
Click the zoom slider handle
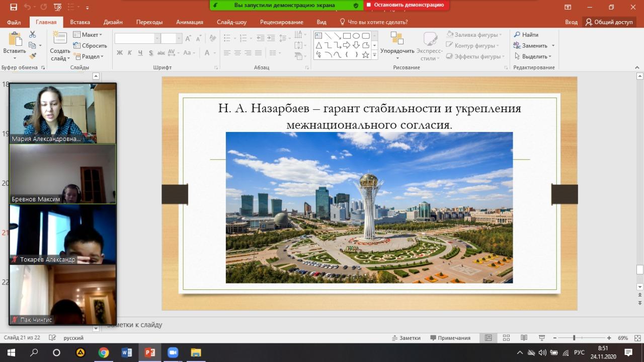click(x=574, y=338)
